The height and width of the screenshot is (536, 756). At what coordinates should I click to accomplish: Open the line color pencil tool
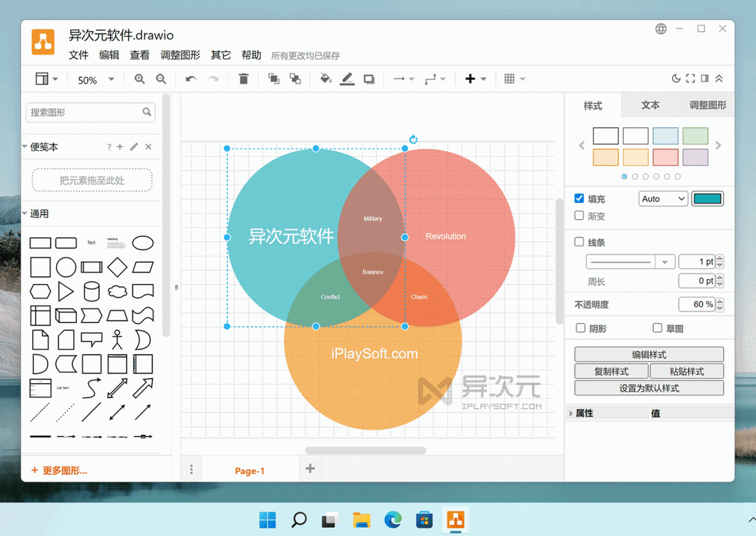(347, 79)
